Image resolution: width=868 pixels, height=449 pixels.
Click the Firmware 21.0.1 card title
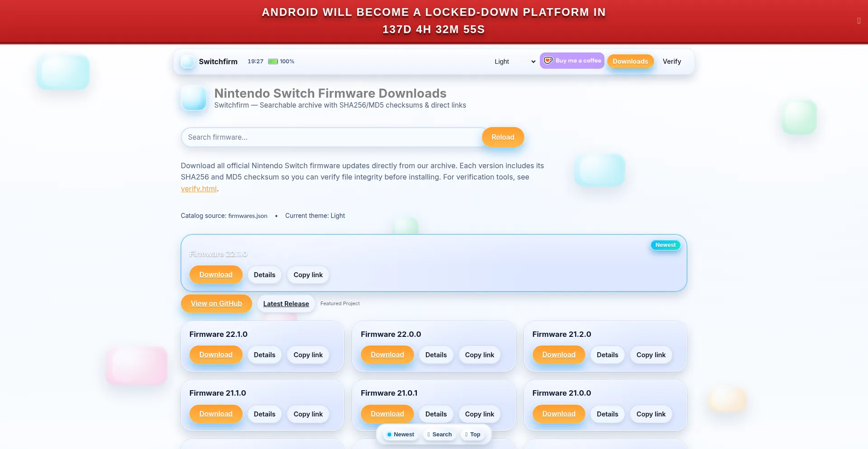tap(389, 393)
